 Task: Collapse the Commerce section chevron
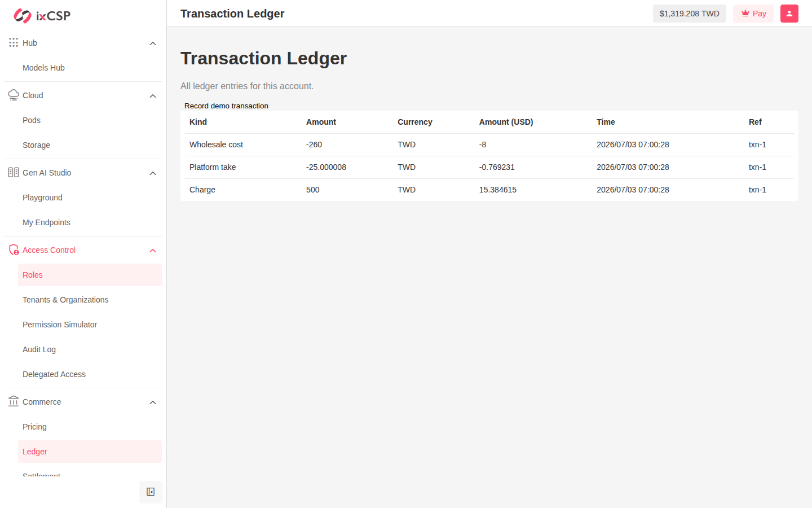[153, 402]
